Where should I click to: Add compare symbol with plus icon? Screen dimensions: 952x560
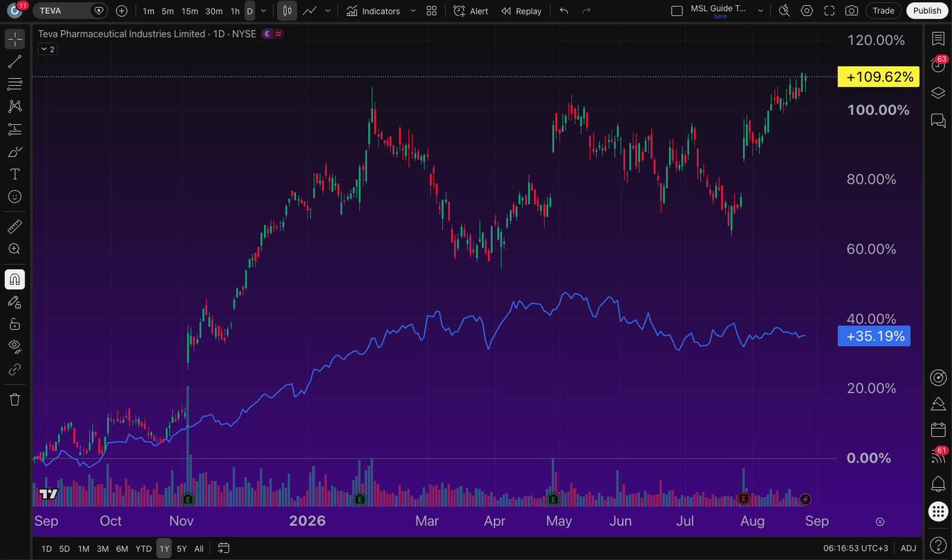click(x=122, y=11)
